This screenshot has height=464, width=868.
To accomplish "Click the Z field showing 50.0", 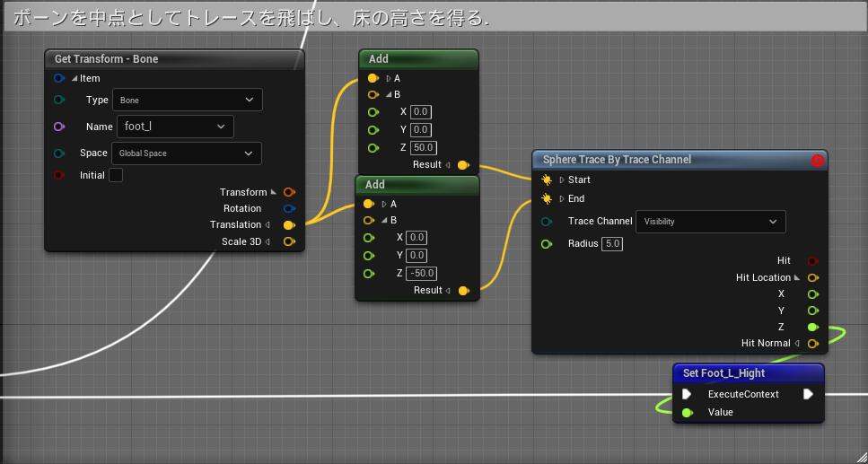I will [x=424, y=148].
